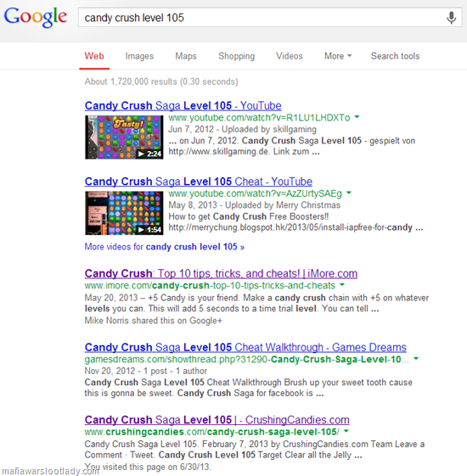Click the www.youtube.com/watch?v=R1LU1LHDXTo URL text
467x476 pixels.
click(259, 118)
